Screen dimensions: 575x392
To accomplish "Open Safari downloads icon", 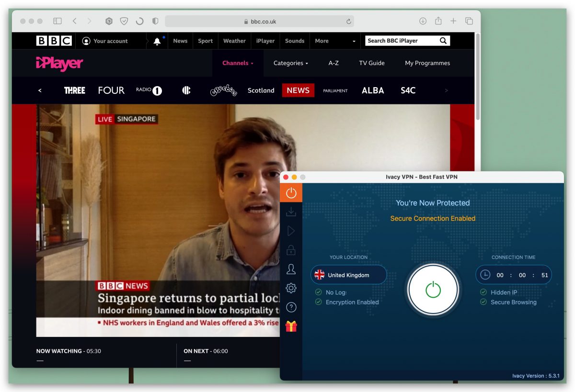I will coord(423,21).
